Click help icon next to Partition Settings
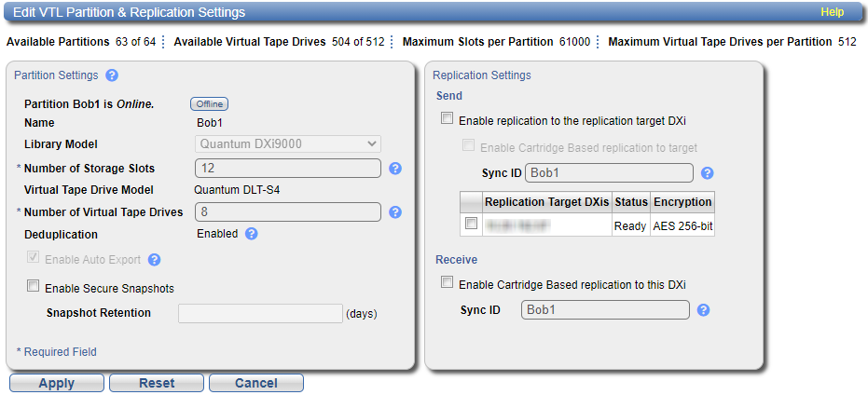868x395 pixels. tap(112, 75)
